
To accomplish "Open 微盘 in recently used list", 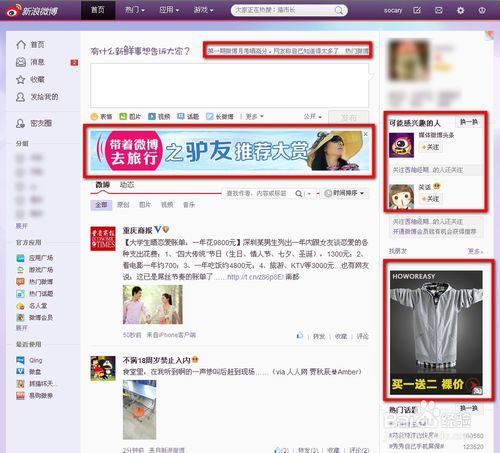I will point(29,371).
